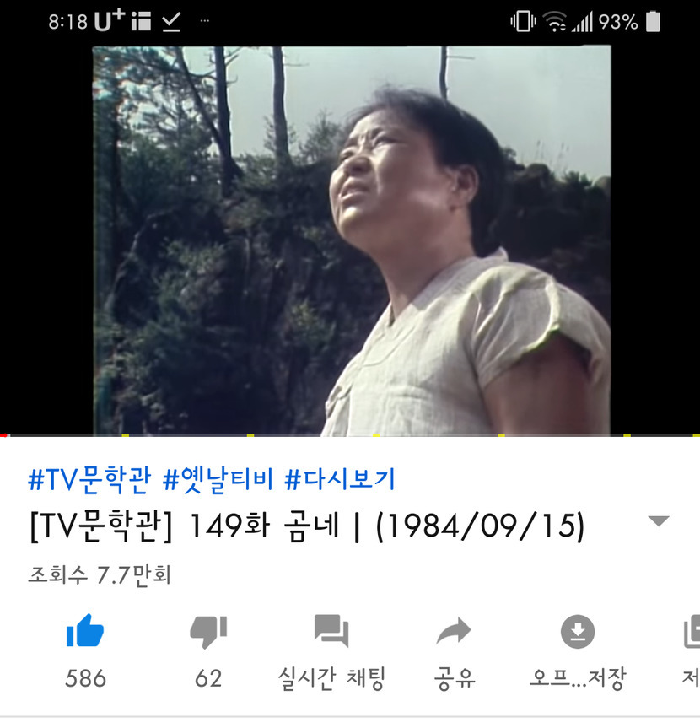Open live chat via the speech bubbles icon
Screen dimensions: 700x728
331,631
